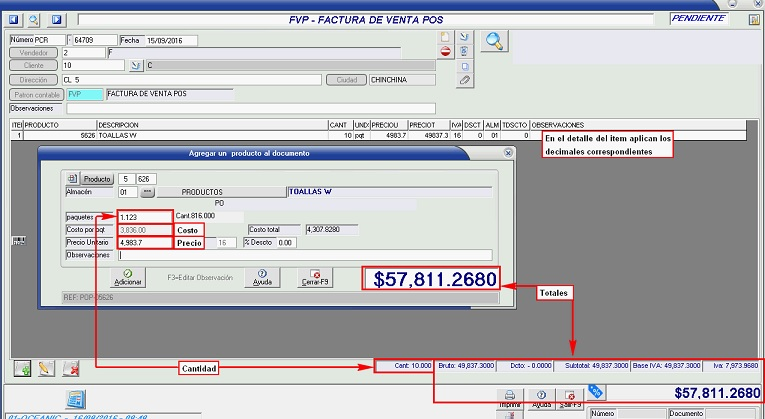Click the delete item icon with red X
The width and height of the screenshot is (765, 419).
click(x=71, y=369)
